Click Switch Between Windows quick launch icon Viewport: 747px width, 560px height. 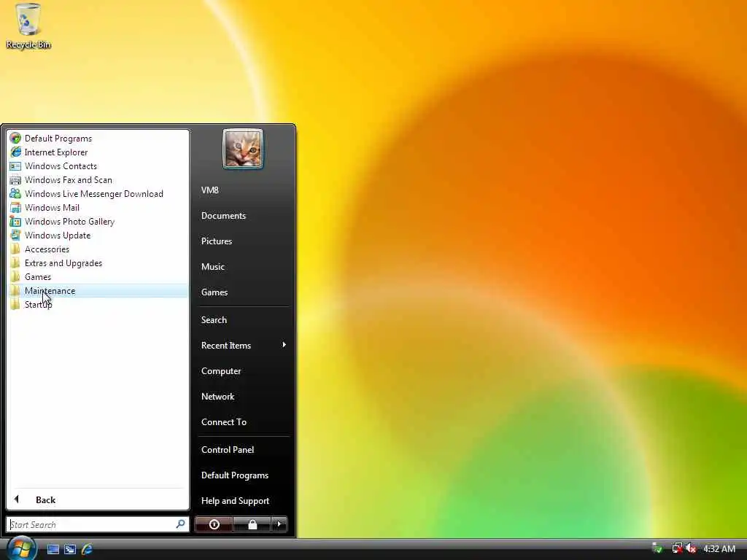click(70, 549)
